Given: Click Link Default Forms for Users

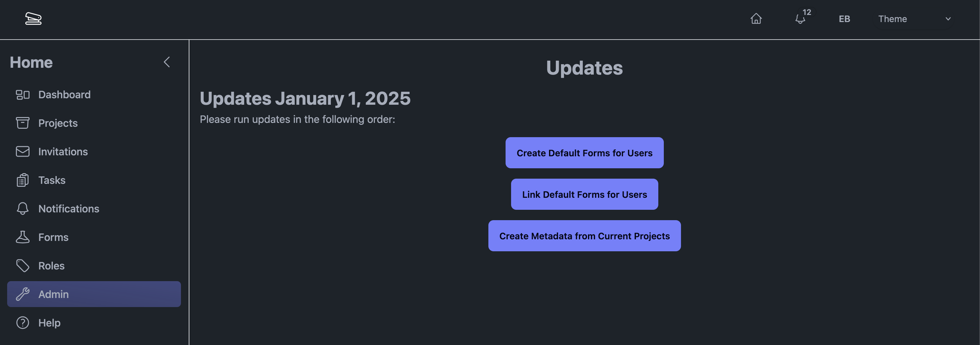Looking at the screenshot, I should coord(584,194).
